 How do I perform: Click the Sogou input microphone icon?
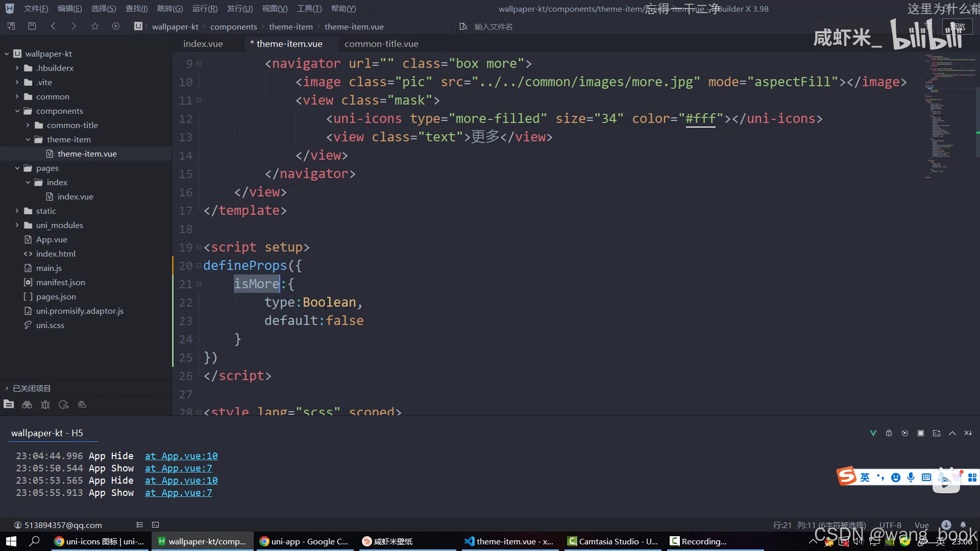point(911,478)
